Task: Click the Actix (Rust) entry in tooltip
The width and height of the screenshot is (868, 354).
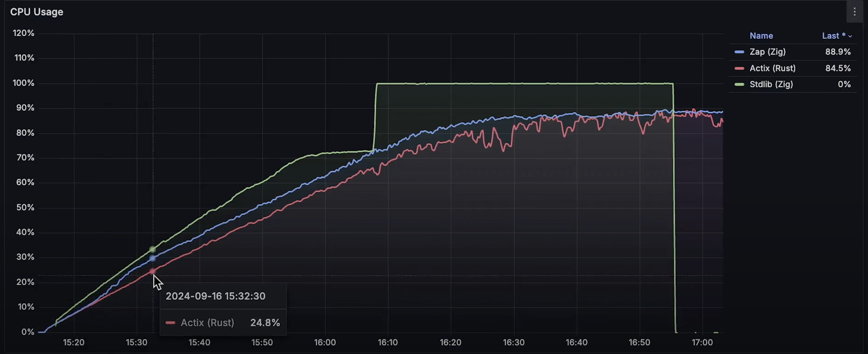Action: (x=207, y=323)
